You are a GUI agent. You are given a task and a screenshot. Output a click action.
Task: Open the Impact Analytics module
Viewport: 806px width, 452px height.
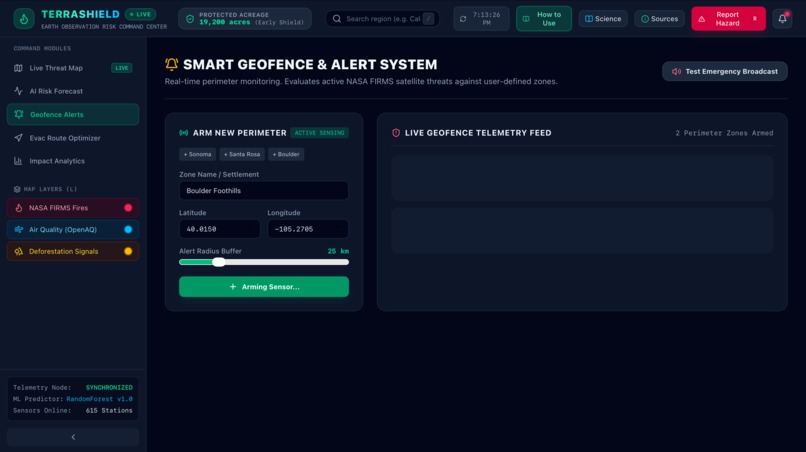click(73, 161)
